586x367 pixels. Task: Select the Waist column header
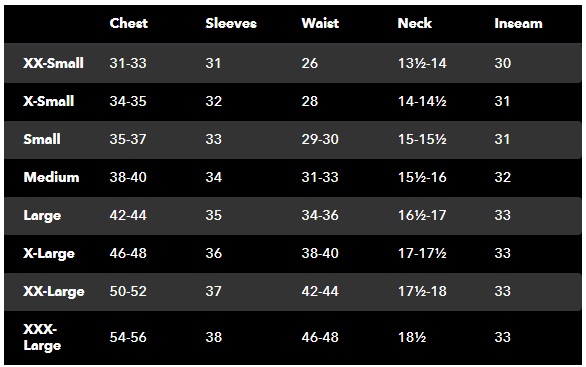320,23
